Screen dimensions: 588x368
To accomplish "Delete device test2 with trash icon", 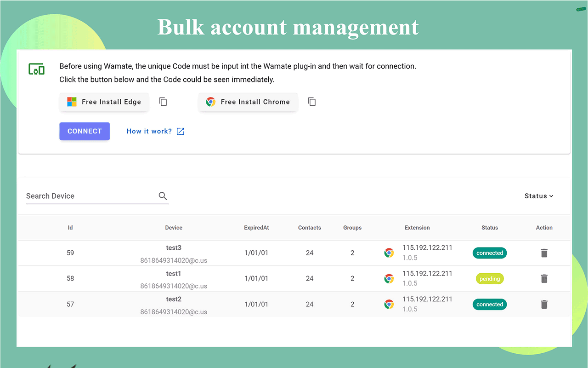I will click(544, 305).
